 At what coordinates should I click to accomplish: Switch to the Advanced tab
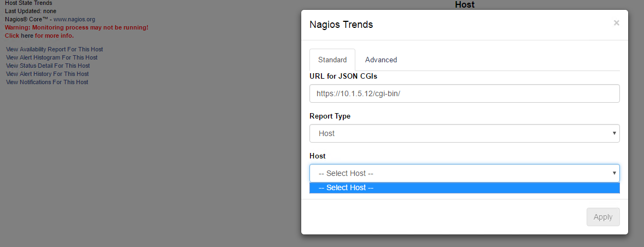(x=381, y=60)
